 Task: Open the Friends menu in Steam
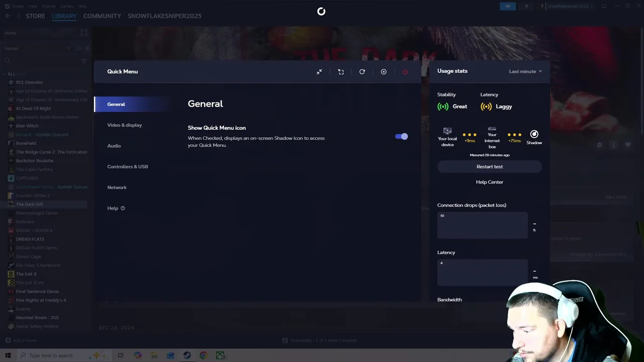click(49, 6)
